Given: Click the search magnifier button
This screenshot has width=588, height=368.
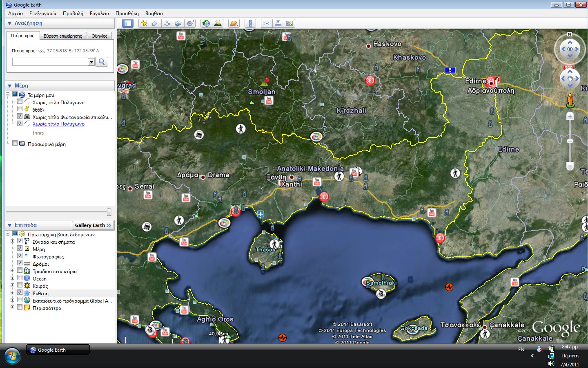Looking at the screenshot, I should pos(102,62).
